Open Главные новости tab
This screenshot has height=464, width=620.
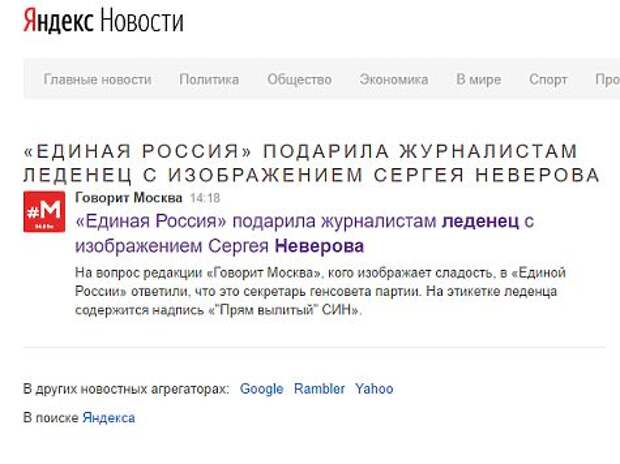pos(97,80)
